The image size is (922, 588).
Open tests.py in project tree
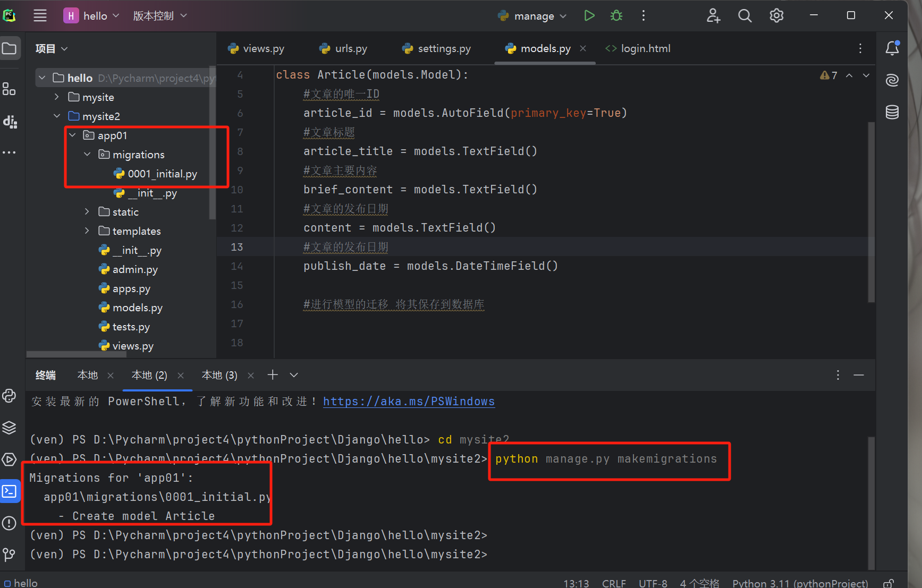131,327
